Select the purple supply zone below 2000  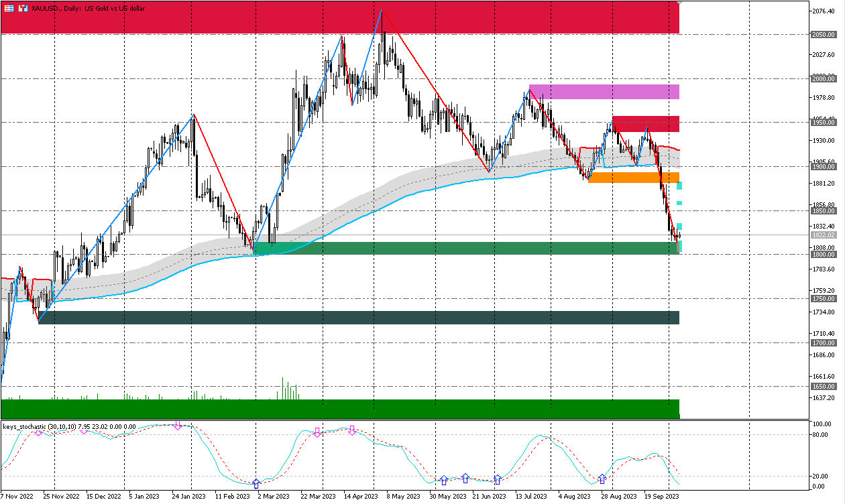click(x=604, y=92)
